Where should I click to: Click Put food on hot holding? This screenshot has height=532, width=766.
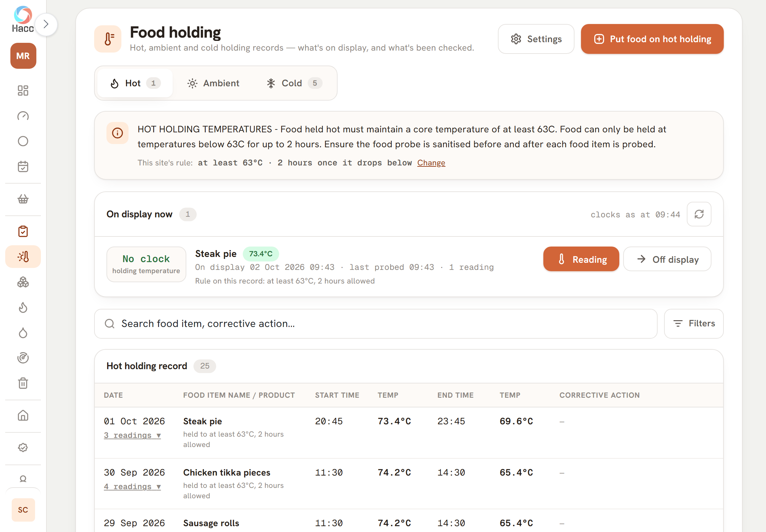(x=652, y=39)
